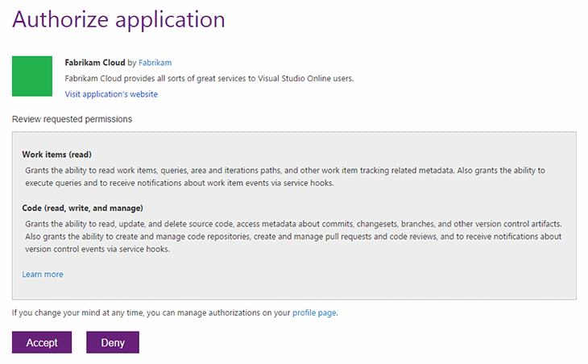
Task: Open the Learn more link
Action: [x=43, y=275]
